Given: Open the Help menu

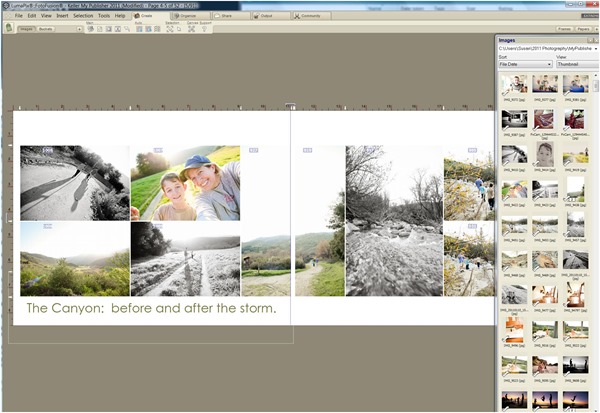Looking at the screenshot, I should coord(120,16).
